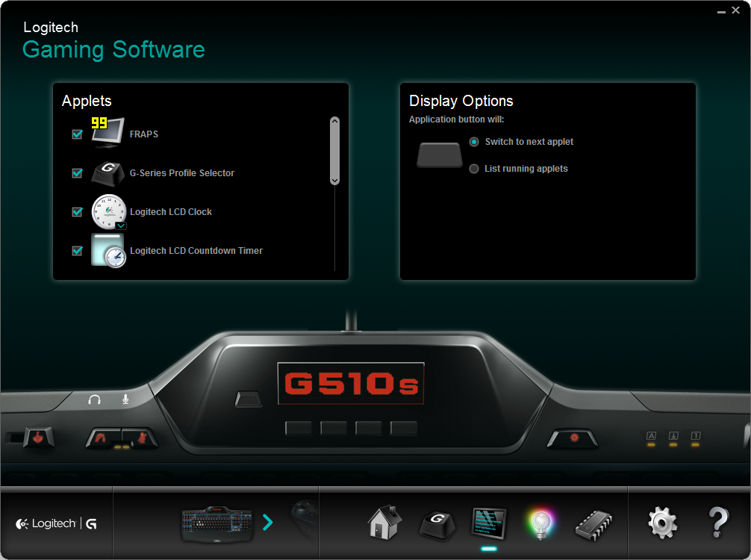Select the LCD display customization icon
Image resolution: width=751 pixels, height=560 pixels.
tap(489, 523)
